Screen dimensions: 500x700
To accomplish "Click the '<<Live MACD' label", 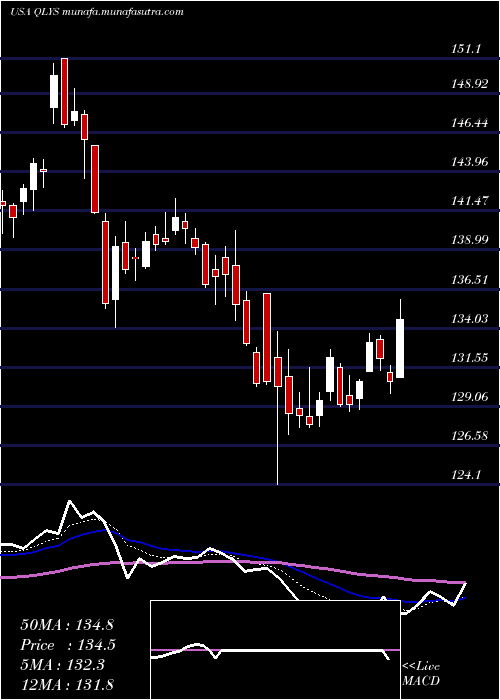I will [421, 674].
